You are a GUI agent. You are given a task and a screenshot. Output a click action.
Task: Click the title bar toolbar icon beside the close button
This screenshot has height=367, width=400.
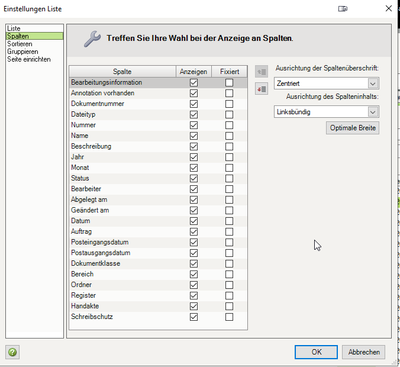tap(343, 9)
